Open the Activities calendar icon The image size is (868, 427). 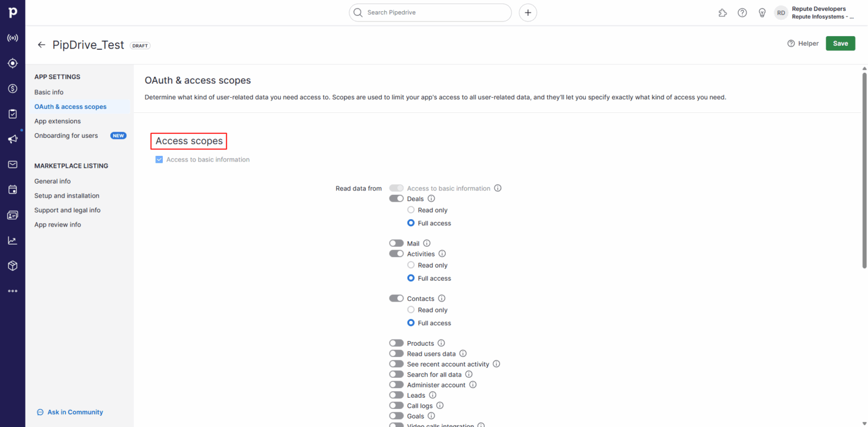point(12,190)
